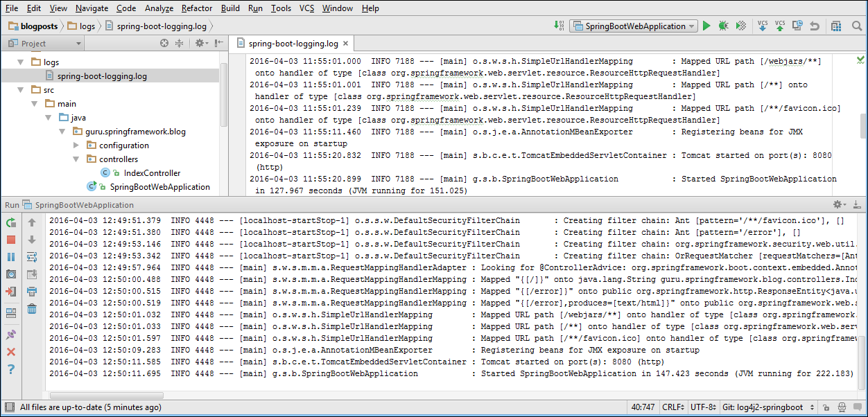Print the console output with the printer icon
The height and width of the screenshot is (417, 868).
pos(32,292)
